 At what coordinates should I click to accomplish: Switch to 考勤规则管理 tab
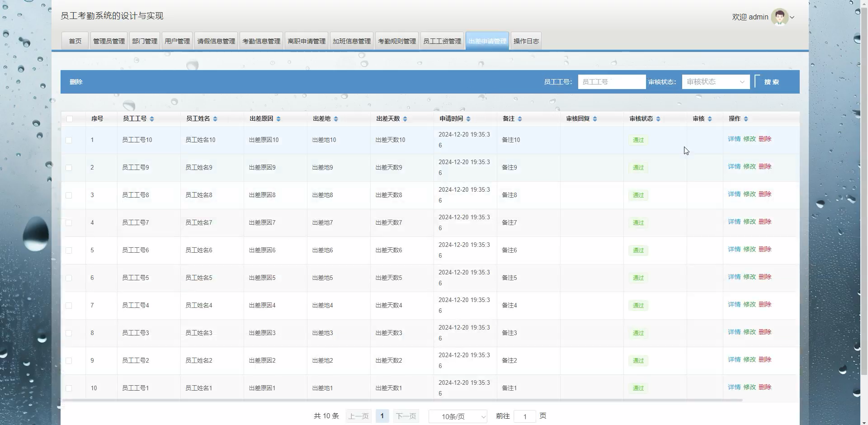click(397, 41)
